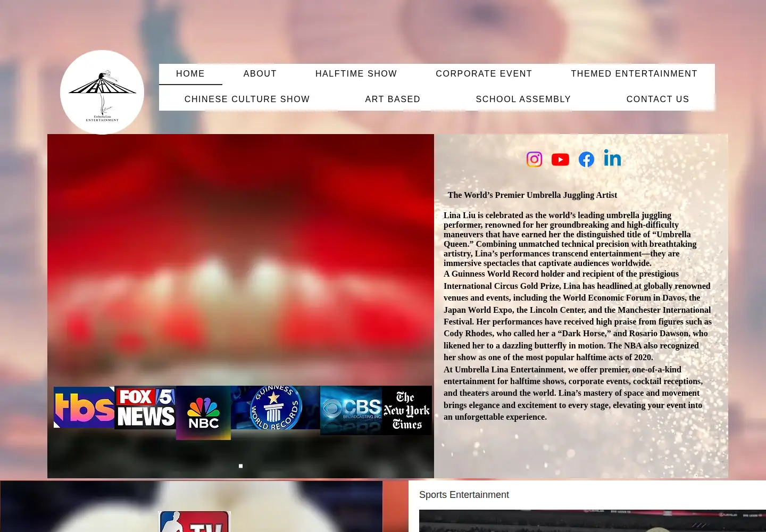Image resolution: width=766 pixels, height=532 pixels.
Task: Click the slideshow position indicator dot
Action: [x=240, y=466]
